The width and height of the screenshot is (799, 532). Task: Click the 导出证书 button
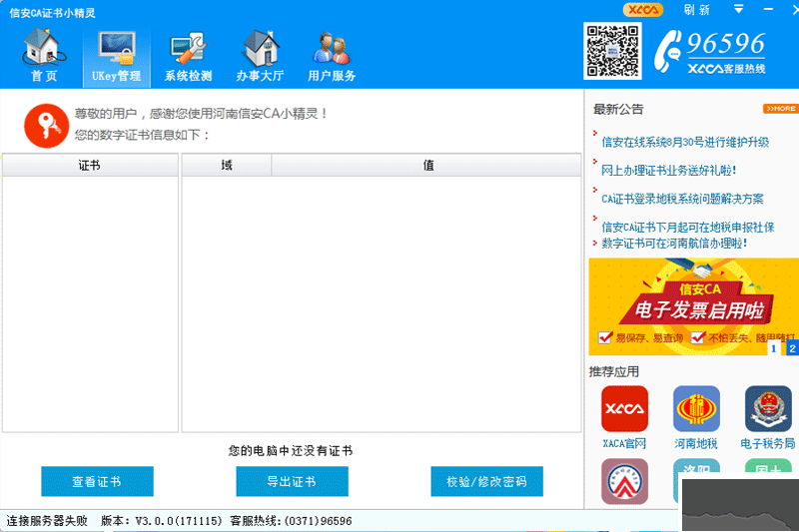(x=292, y=481)
